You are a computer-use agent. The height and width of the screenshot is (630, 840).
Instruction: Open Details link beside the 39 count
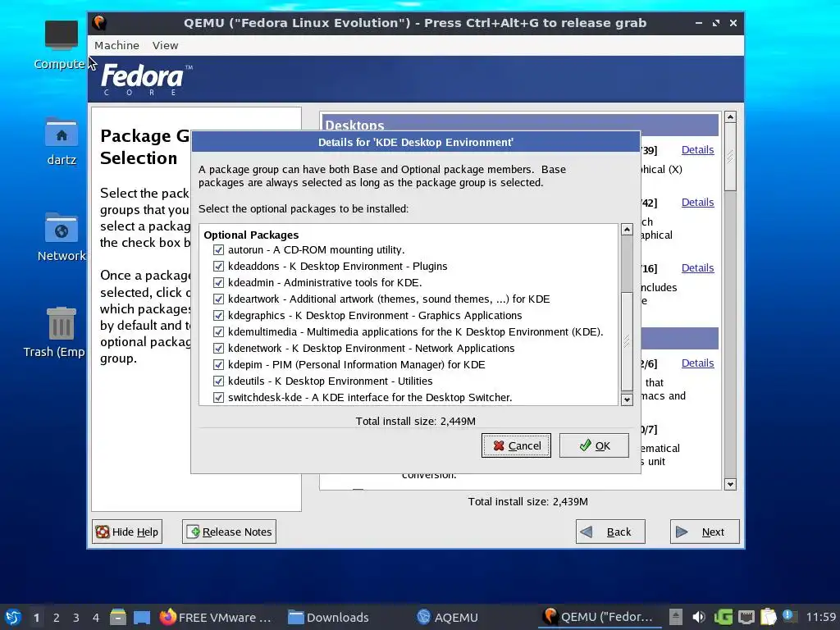697,150
